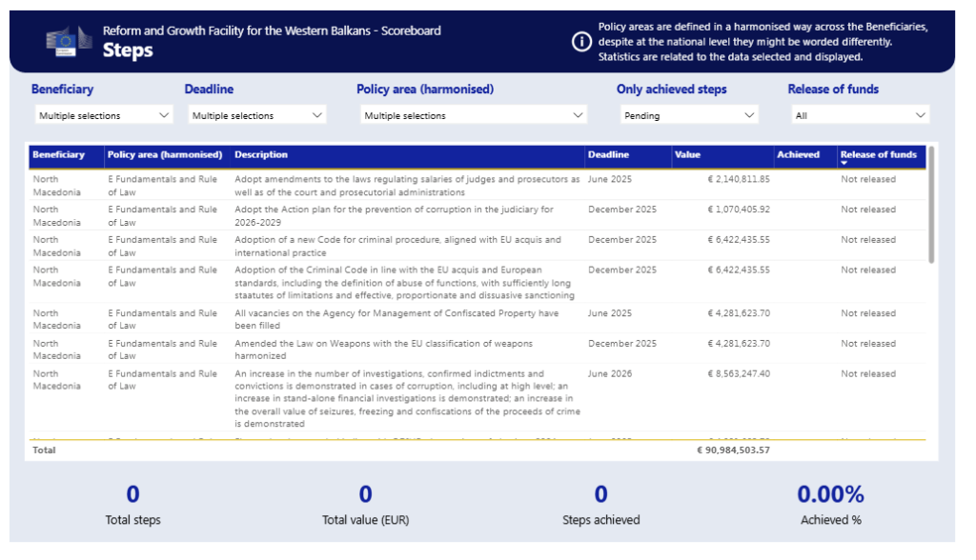Open Only achieved steps dropdown showing Pending
976x560 pixels.
click(x=686, y=115)
